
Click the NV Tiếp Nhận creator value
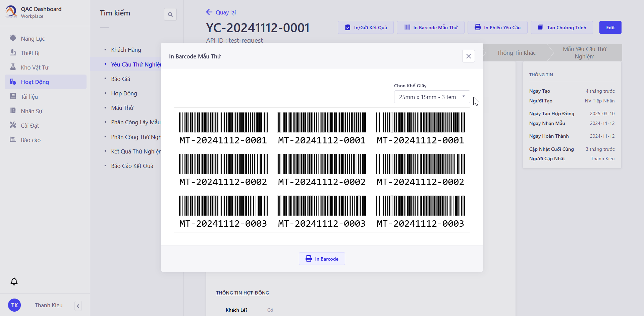[x=600, y=101]
